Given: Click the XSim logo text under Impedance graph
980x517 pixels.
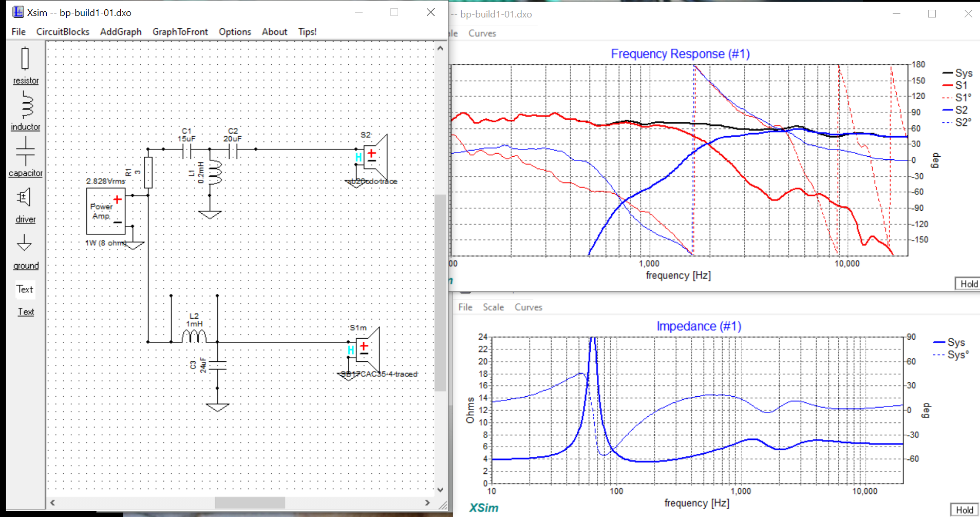Looking at the screenshot, I should (483, 508).
